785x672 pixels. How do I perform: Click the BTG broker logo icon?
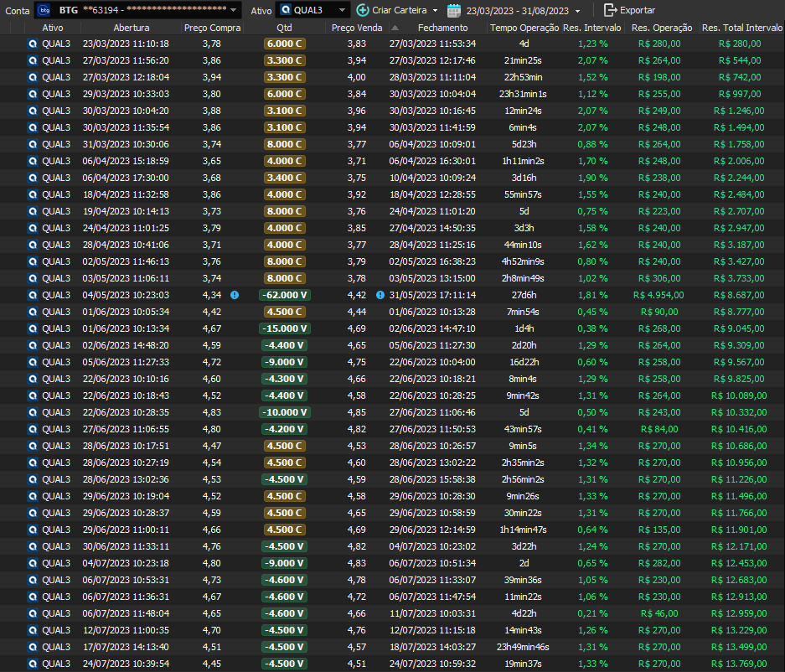45,10
